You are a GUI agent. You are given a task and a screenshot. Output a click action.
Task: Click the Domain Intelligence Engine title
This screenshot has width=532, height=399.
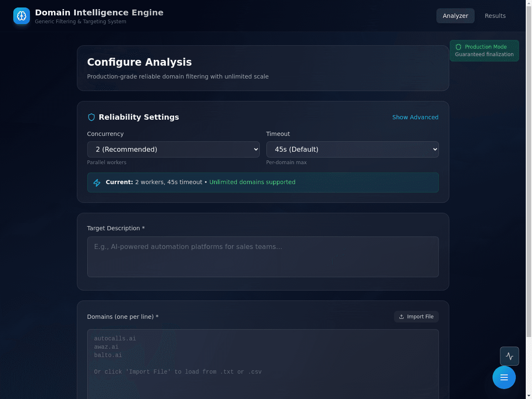coord(99,12)
